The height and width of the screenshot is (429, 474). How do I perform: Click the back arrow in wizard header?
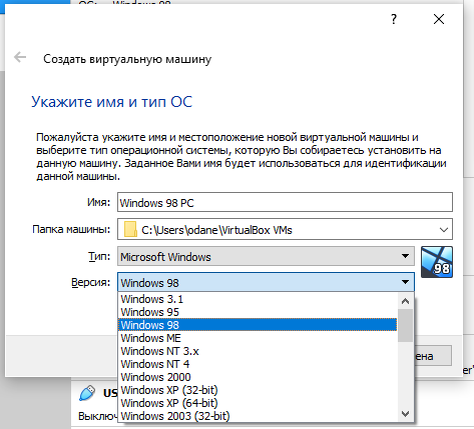pos(20,57)
